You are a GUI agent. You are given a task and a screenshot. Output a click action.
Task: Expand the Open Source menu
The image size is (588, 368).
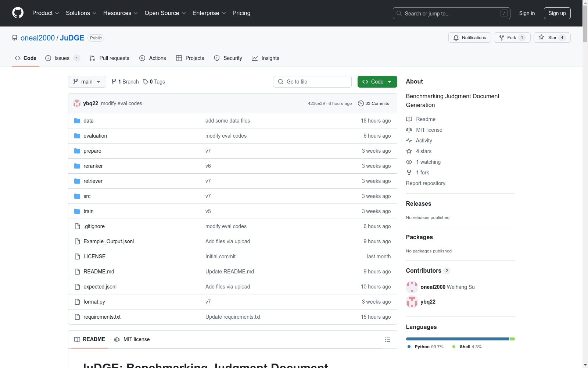165,13
